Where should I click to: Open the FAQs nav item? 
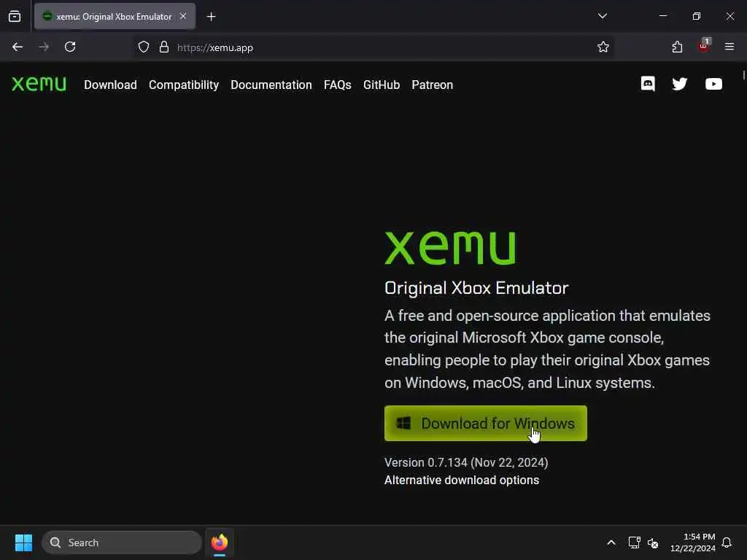click(x=337, y=85)
